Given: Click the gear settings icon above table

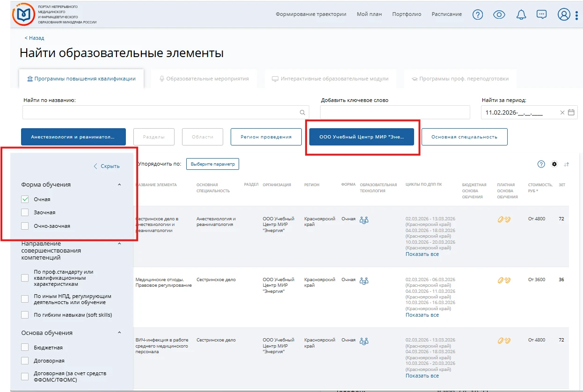Looking at the screenshot, I should pos(554,164).
